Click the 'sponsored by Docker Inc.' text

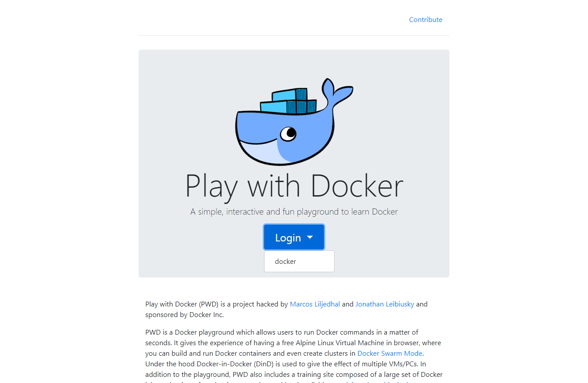click(x=184, y=314)
